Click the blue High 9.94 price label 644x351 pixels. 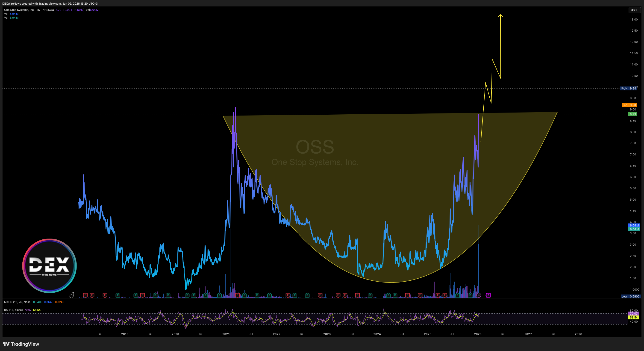pyautogui.click(x=629, y=88)
